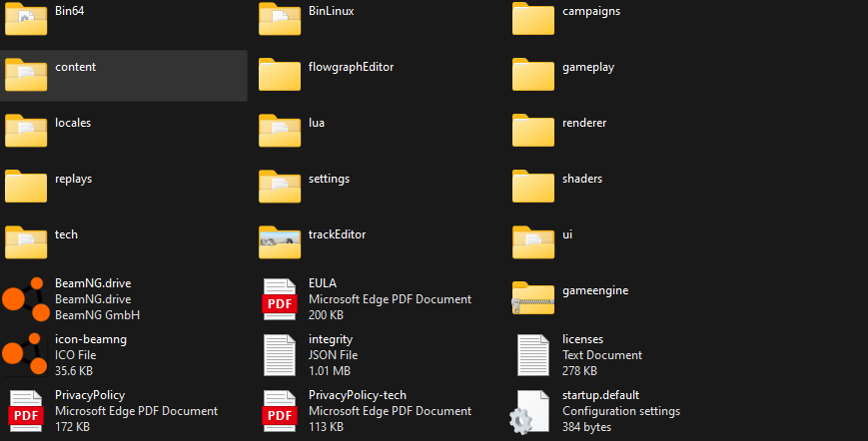Click the 'Text Document' type text
The height and width of the screenshot is (441, 868).
tap(601, 355)
